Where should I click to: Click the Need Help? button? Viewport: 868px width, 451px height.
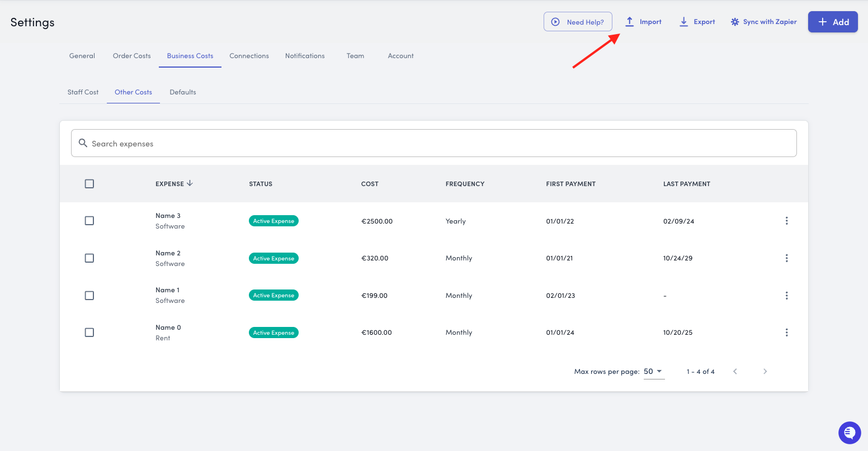pyautogui.click(x=578, y=22)
